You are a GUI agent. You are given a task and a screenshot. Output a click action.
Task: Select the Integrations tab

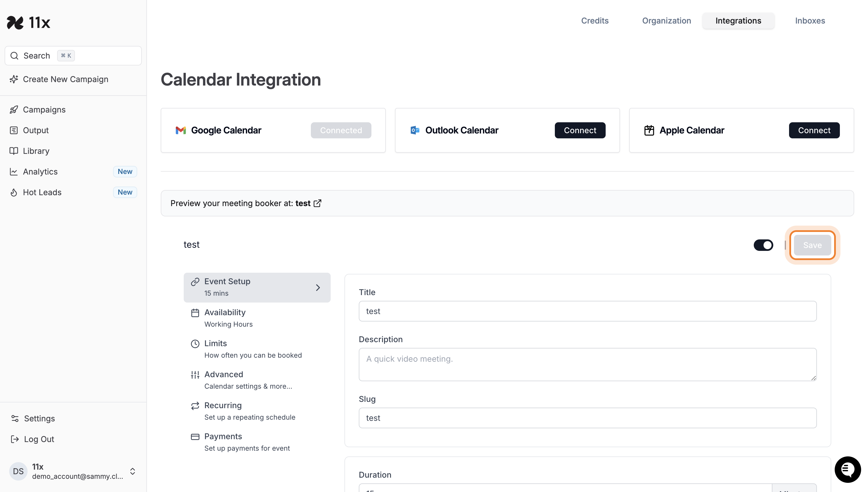[738, 21]
